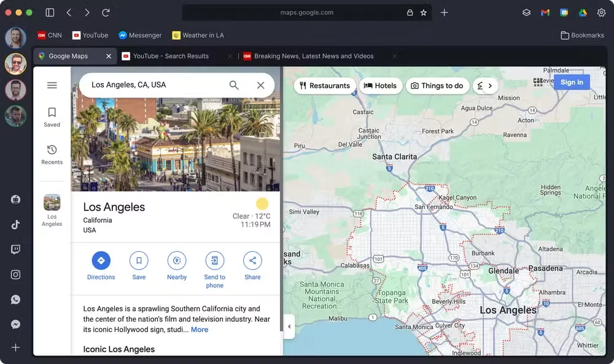The height and width of the screenshot is (364, 614).
Task: Click the Pasadena map label
Action: point(545,268)
